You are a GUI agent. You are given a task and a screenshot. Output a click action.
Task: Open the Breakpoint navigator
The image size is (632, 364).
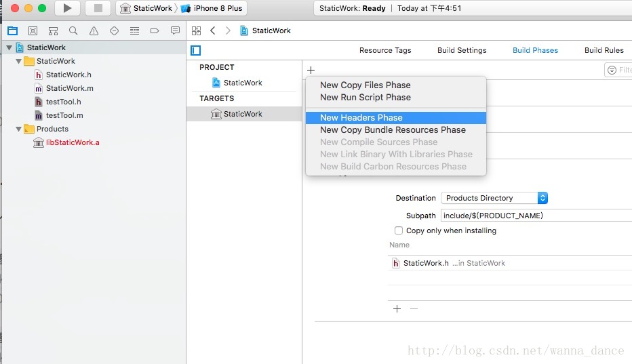(155, 31)
